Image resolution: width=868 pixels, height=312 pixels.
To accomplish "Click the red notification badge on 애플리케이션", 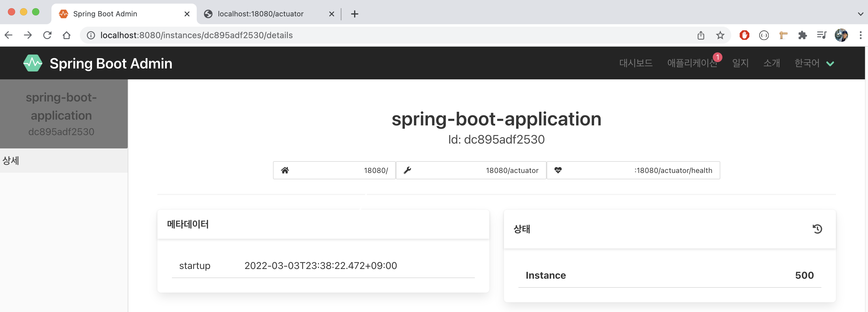I will 717,57.
